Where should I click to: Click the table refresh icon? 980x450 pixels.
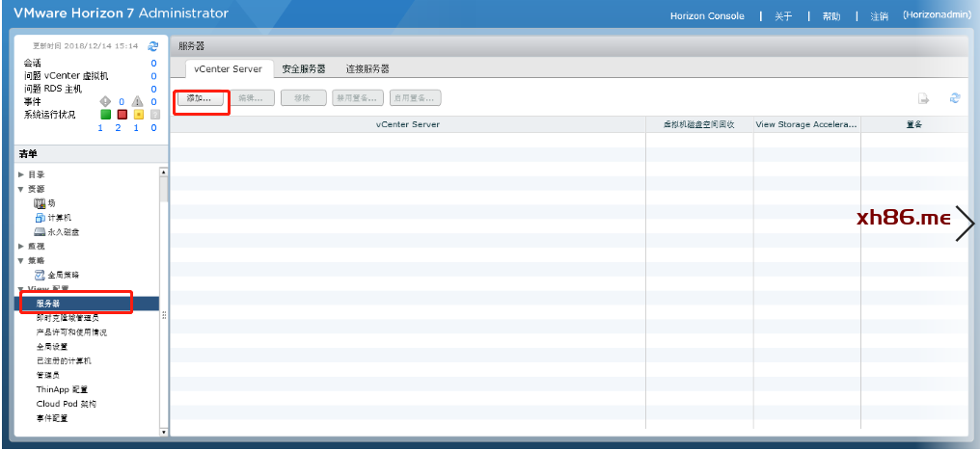(x=955, y=98)
